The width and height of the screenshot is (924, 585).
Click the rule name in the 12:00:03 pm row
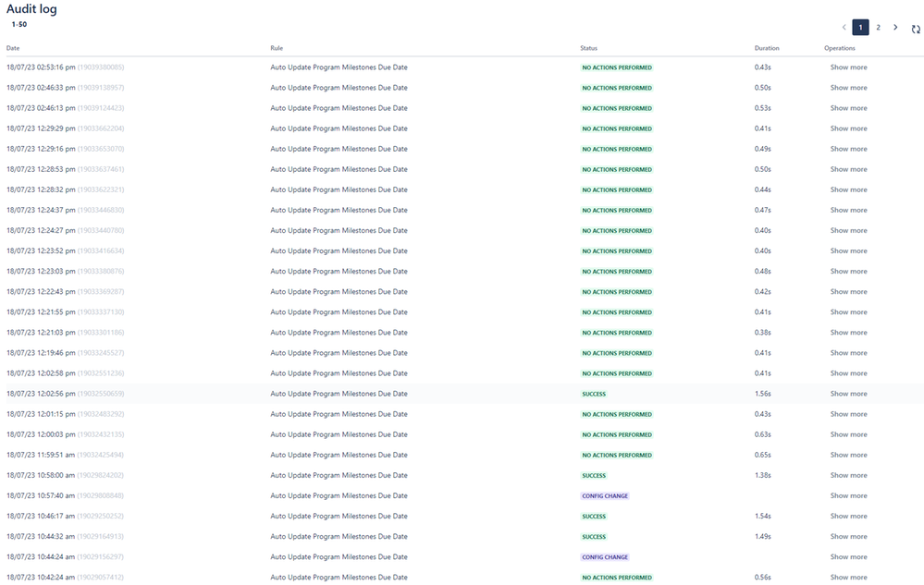(339, 434)
